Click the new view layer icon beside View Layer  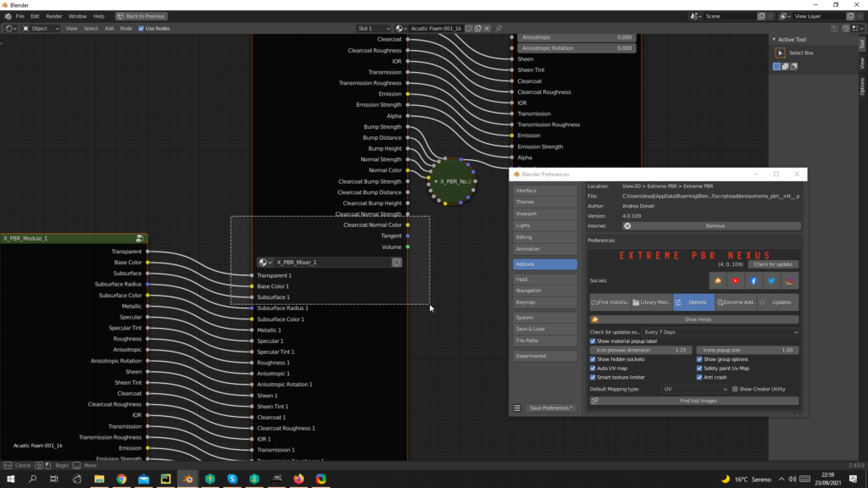click(850, 17)
